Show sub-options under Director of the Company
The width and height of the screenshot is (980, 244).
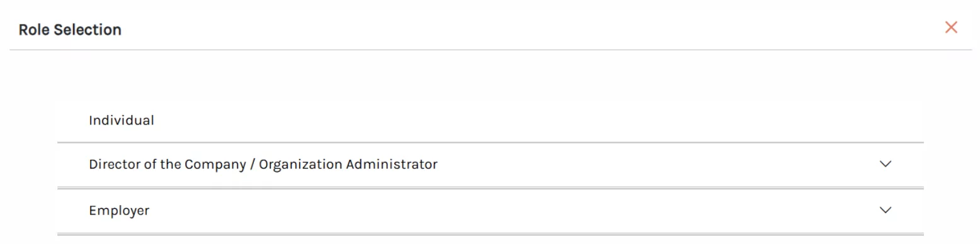coord(886,164)
